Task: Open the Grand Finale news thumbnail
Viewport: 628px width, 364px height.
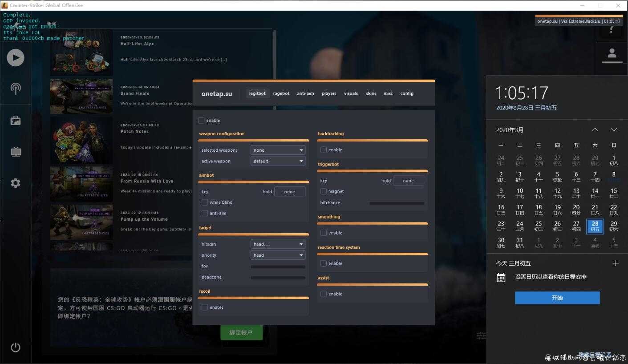Action: click(x=81, y=97)
